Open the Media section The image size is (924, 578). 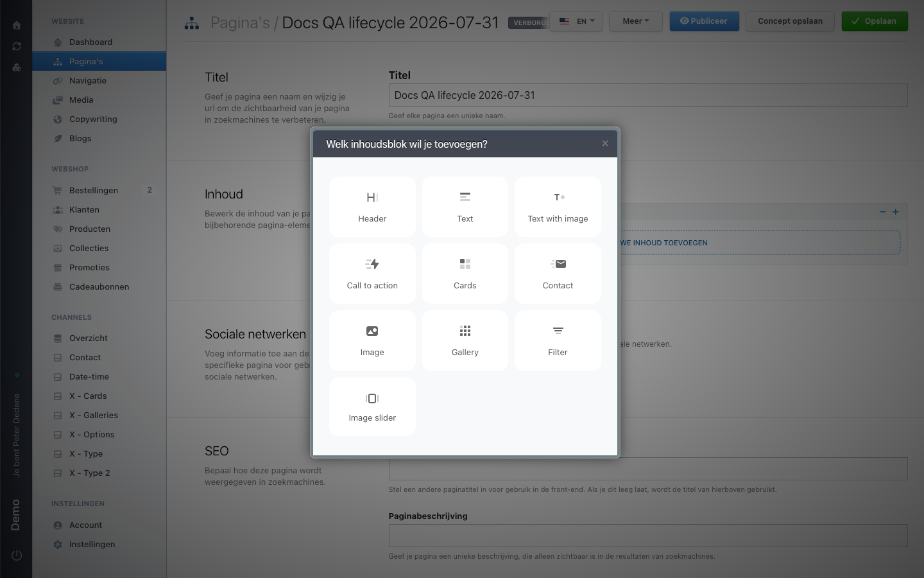pos(99,100)
